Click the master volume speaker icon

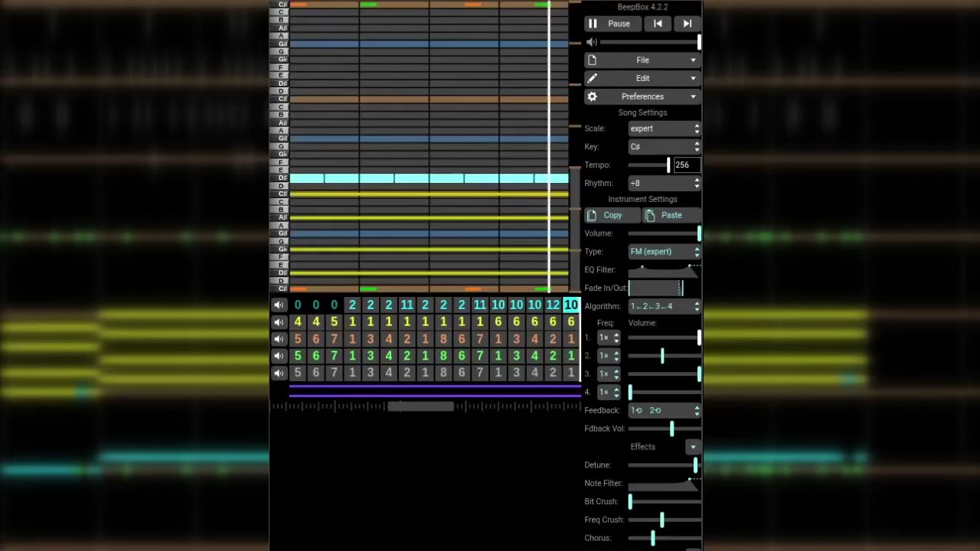591,42
